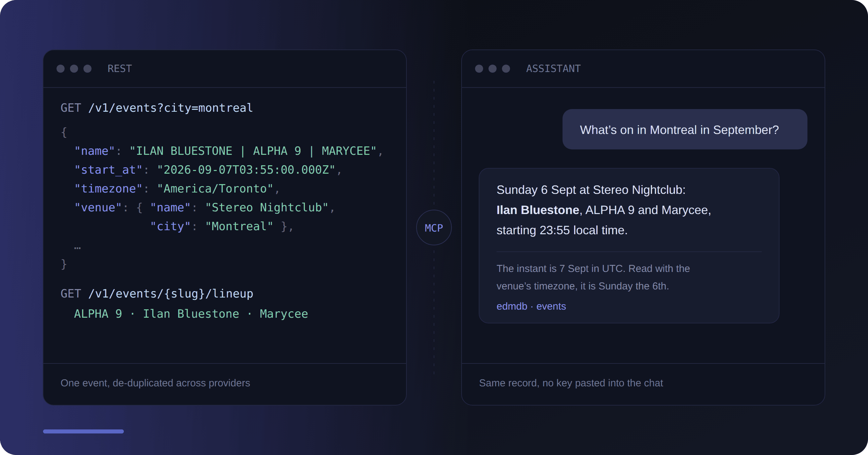The height and width of the screenshot is (455, 868).
Task: Click the 'REST' window title label
Action: (120, 69)
